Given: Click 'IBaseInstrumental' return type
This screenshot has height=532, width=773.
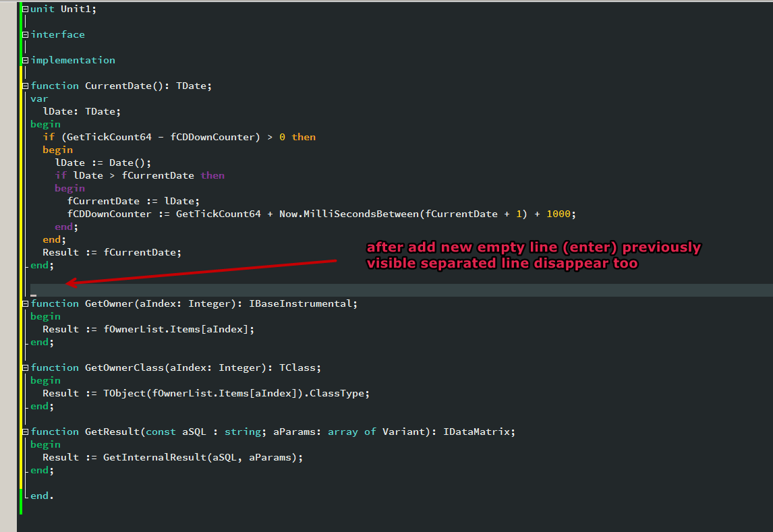Looking at the screenshot, I should (300, 303).
